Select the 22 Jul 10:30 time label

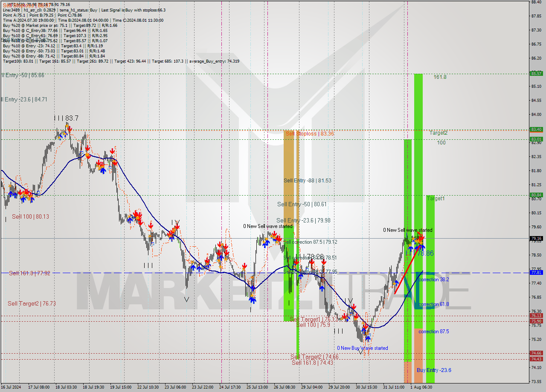[x=148, y=388]
